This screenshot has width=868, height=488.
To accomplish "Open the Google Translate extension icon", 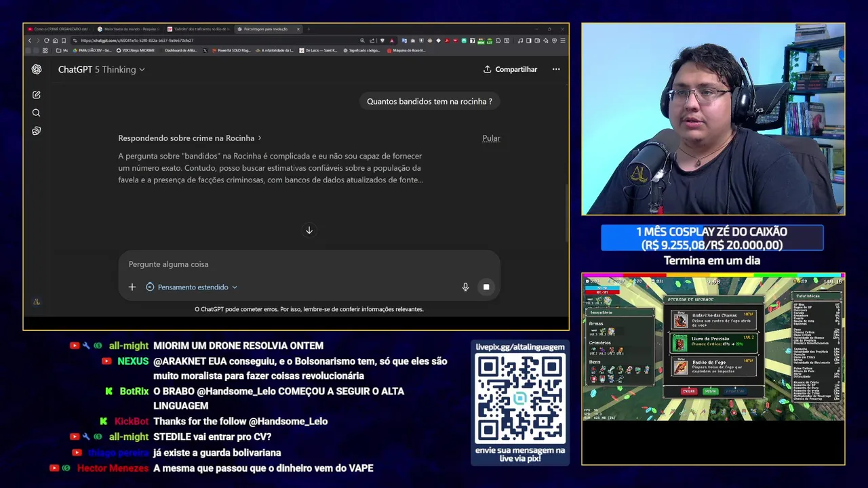I will click(404, 41).
